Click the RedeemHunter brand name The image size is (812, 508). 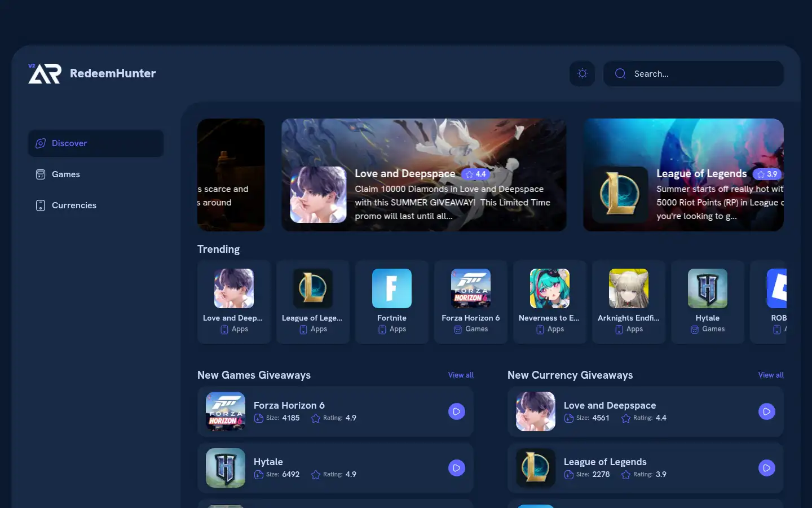113,73
